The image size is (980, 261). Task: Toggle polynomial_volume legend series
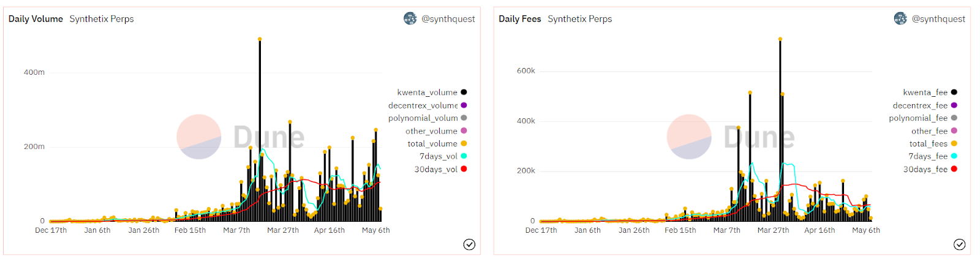[x=428, y=118]
